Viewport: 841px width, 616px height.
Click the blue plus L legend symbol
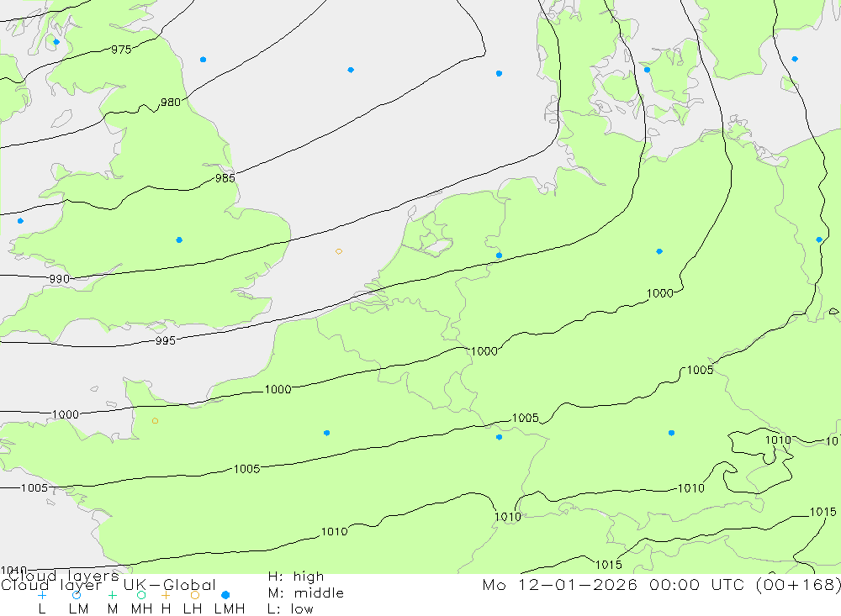(42, 595)
